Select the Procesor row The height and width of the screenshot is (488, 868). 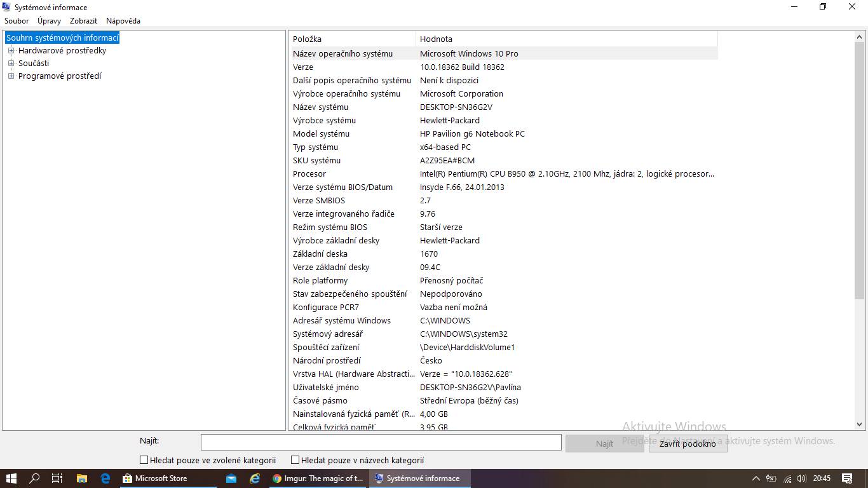504,174
